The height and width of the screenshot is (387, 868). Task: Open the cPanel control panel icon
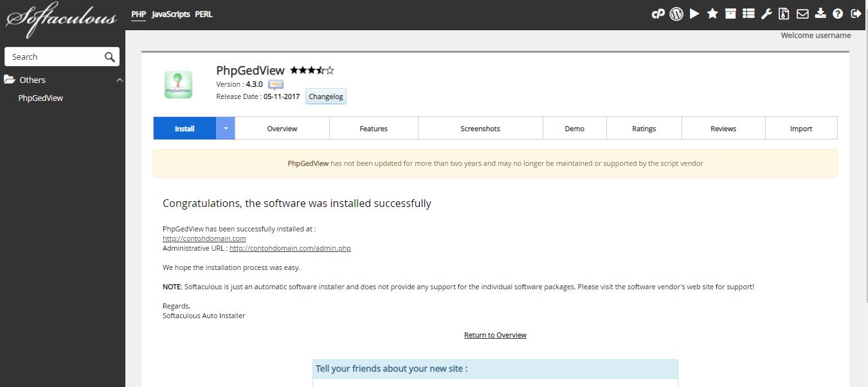click(658, 14)
